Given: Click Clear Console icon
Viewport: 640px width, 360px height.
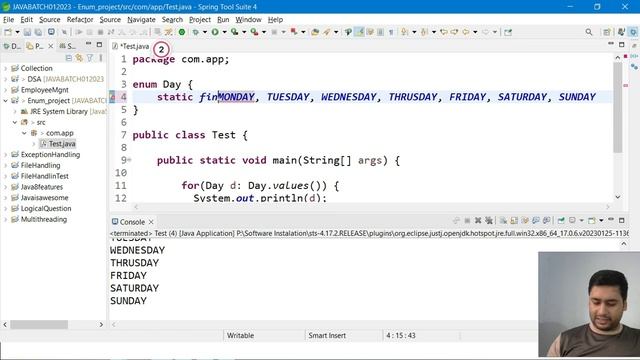Looking at the screenshot, I should (503, 220).
